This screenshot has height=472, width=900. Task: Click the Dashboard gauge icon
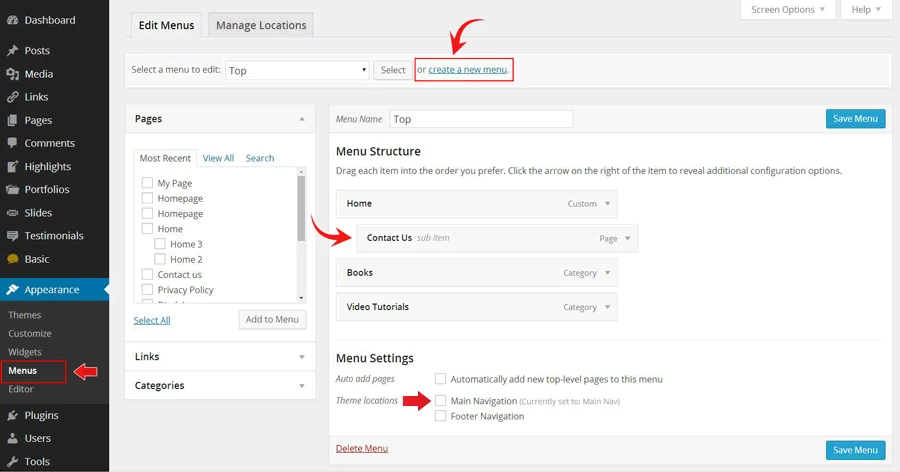(x=12, y=20)
